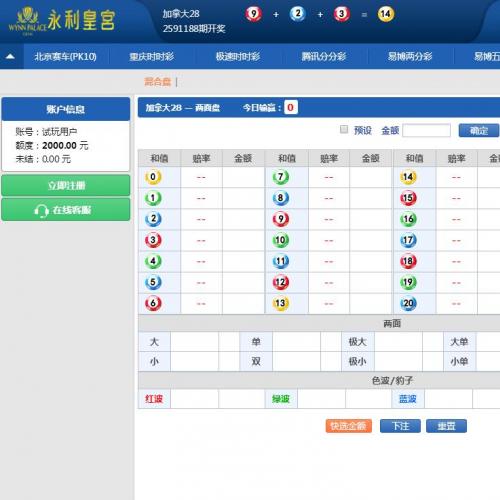Select the 红波 red wave option

[154, 399]
